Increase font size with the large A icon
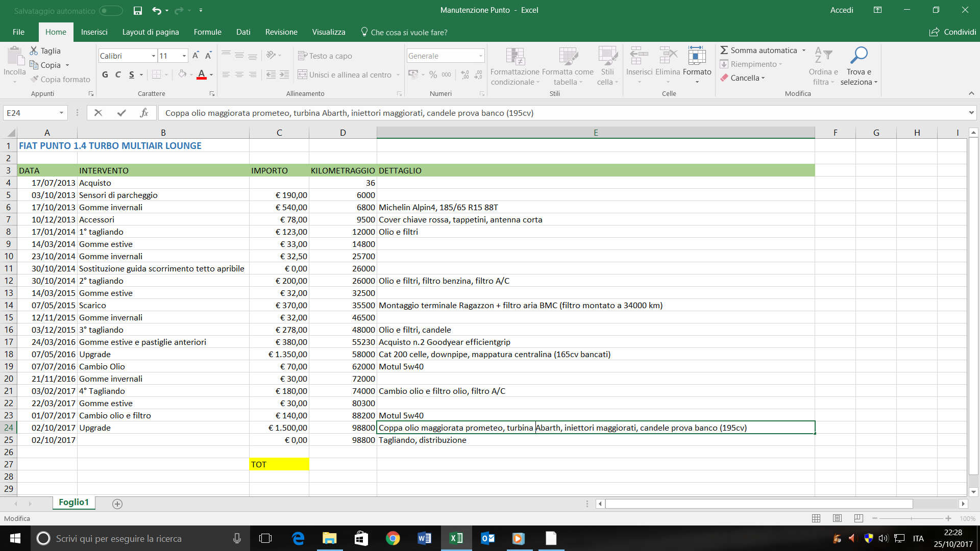Image resolution: width=980 pixels, height=551 pixels. pyautogui.click(x=195, y=56)
